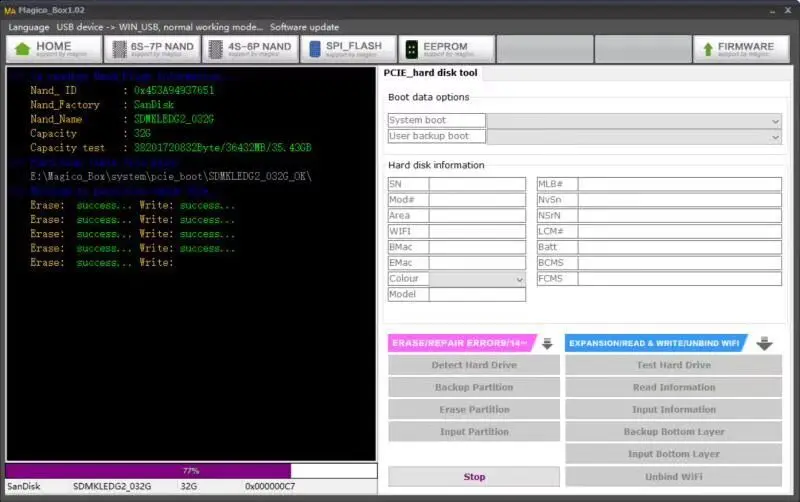The image size is (800, 502).
Task: Click the Backup Partition button
Action: pyautogui.click(x=474, y=387)
